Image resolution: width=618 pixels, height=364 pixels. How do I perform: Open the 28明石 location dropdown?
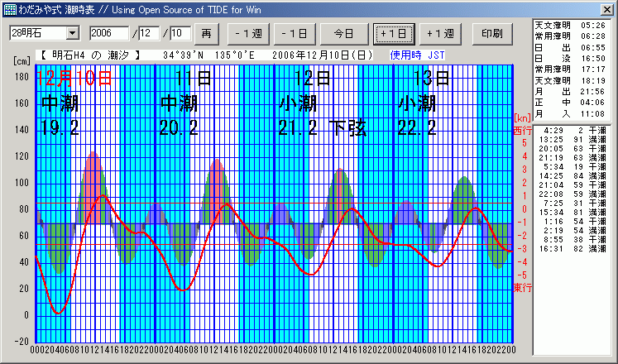pyautogui.click(x=72, y=33)
